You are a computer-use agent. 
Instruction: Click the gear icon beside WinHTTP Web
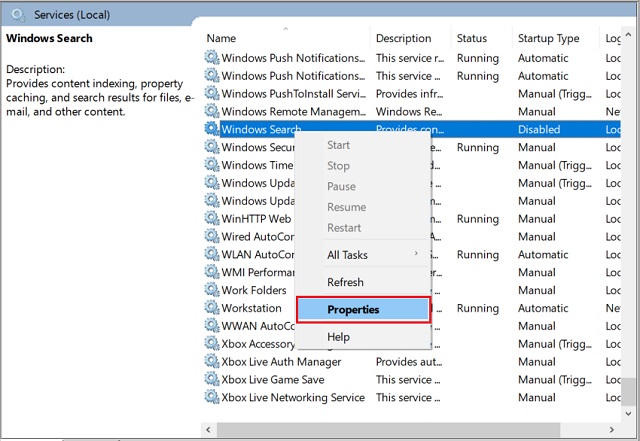point(211,218)
